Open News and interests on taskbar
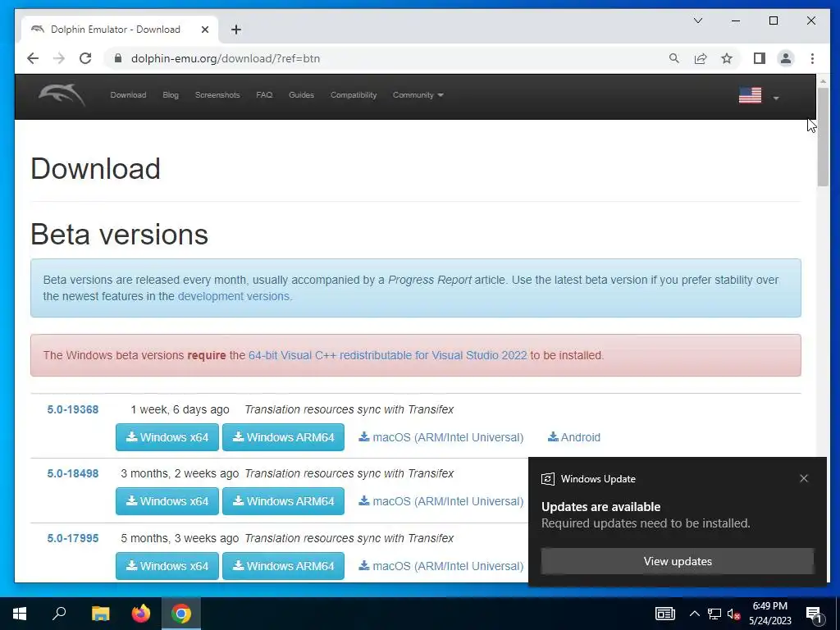 click(664, 614)
